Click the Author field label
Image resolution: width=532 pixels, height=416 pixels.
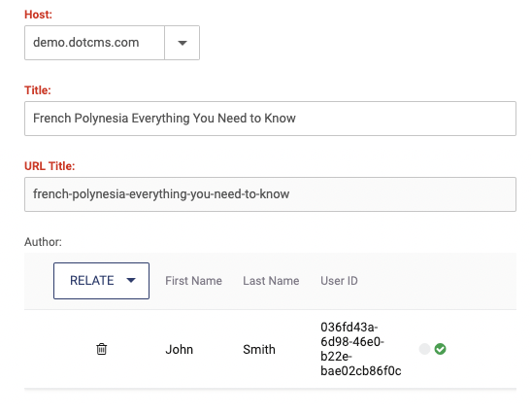coord(43,242)
